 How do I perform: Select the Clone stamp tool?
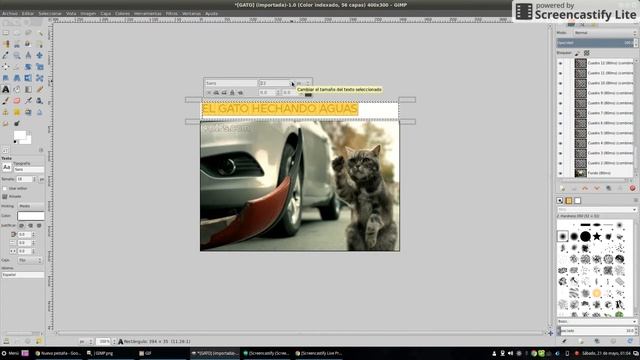[6, 112]
